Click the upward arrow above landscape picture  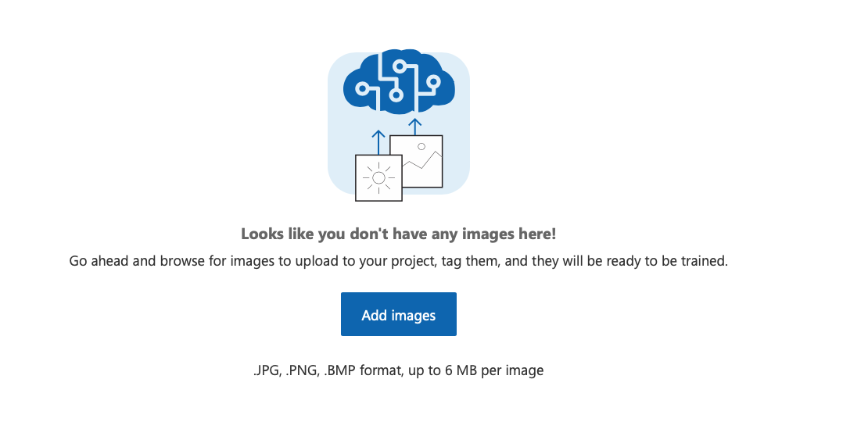(x=415, y=127)
